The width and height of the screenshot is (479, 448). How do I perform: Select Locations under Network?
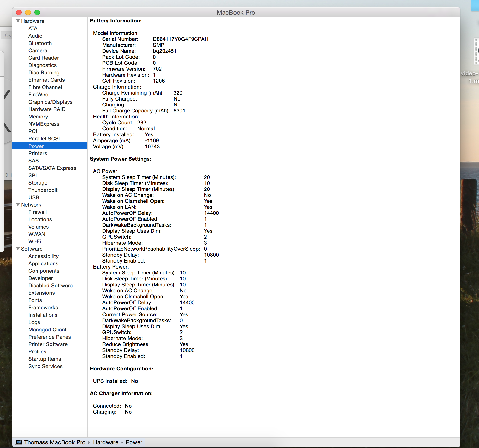coord(40,219)
